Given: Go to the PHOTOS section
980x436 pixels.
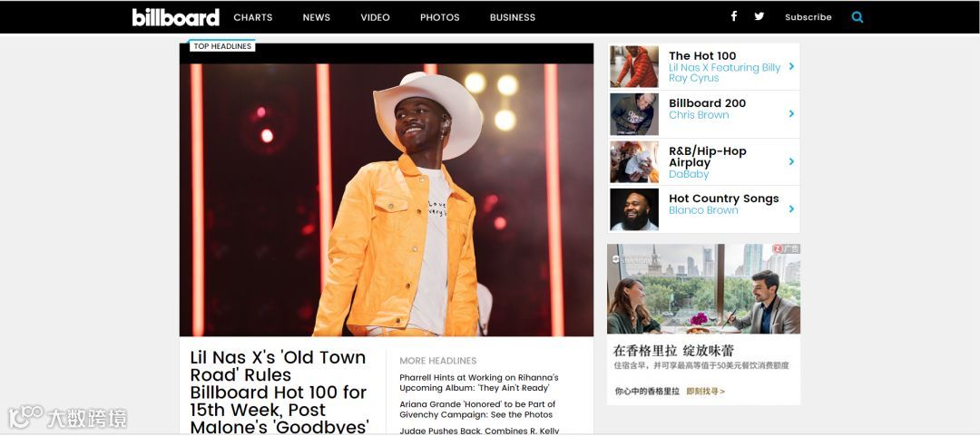Looking at the screenshot, I should 439,17.
